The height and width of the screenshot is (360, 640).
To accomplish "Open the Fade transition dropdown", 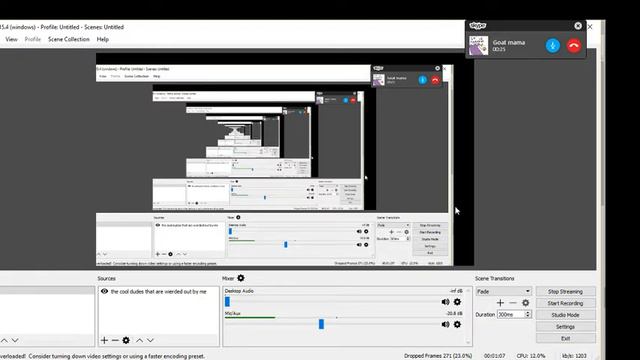I will [503, 291].
